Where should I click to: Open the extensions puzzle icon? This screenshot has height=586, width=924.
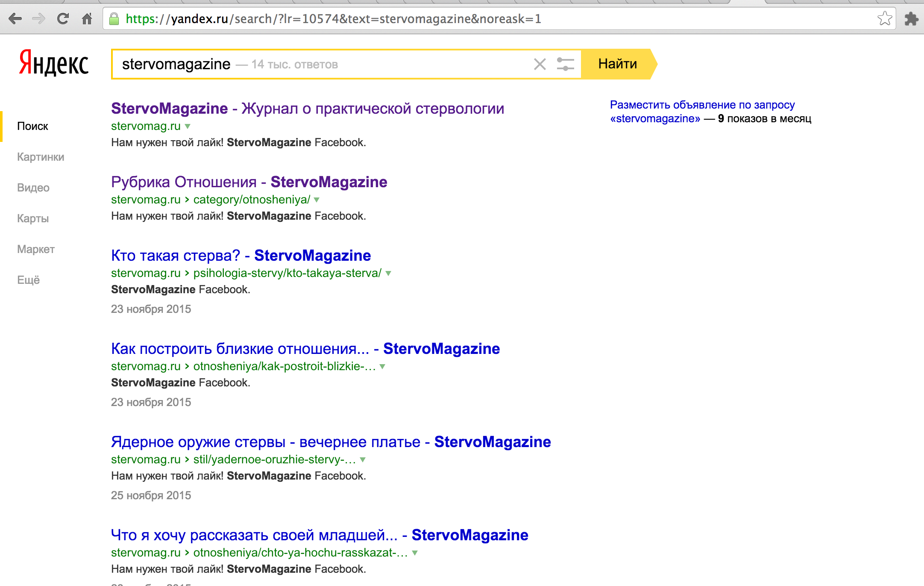911,19
